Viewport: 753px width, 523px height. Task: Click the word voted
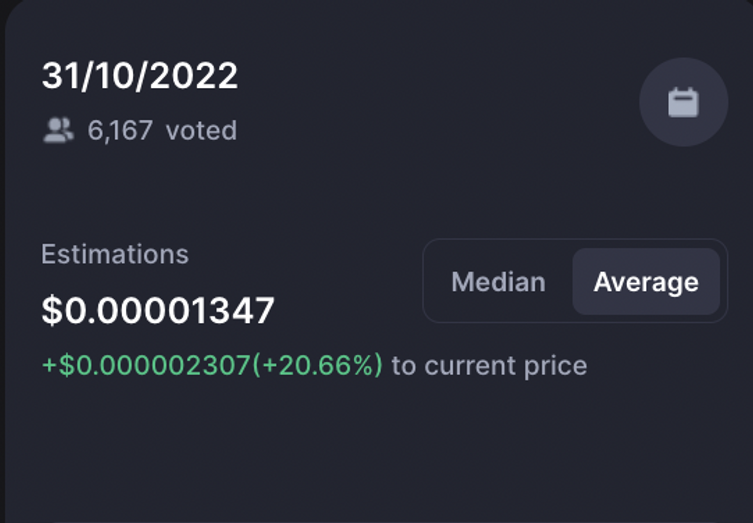pyautogui.click(x=201, y=130)
